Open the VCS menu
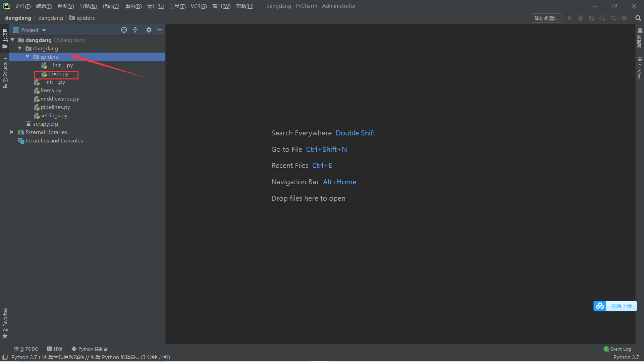 [x=199, y=6]
